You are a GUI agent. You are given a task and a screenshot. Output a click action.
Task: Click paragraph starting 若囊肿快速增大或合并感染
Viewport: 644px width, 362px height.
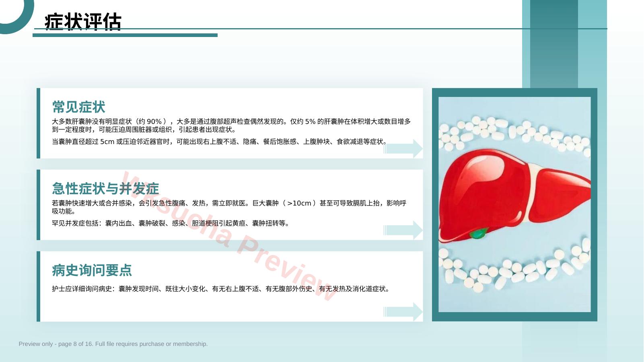click(x=229, y=207)
